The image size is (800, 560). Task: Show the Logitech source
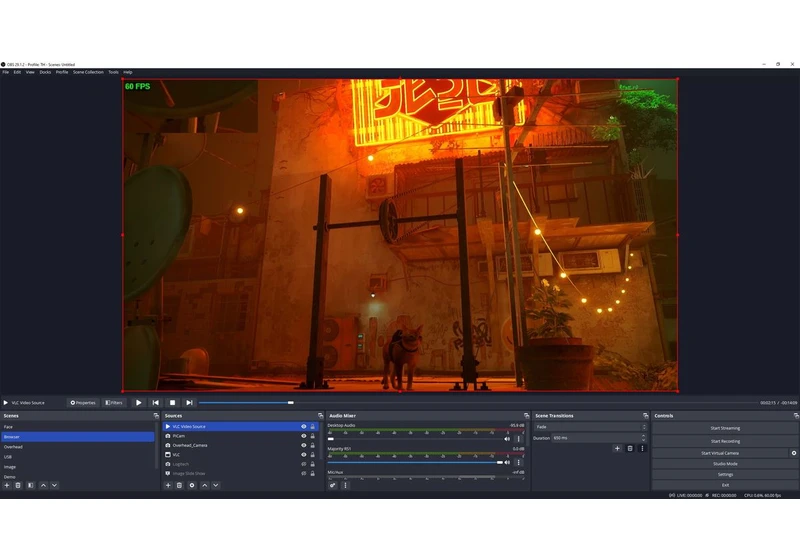[x=304, y=464]
